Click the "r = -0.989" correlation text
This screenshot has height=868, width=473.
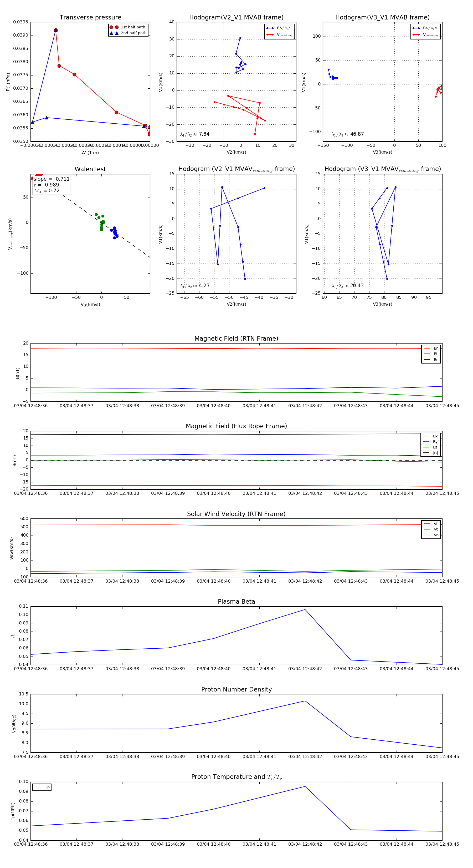[47, 185]
